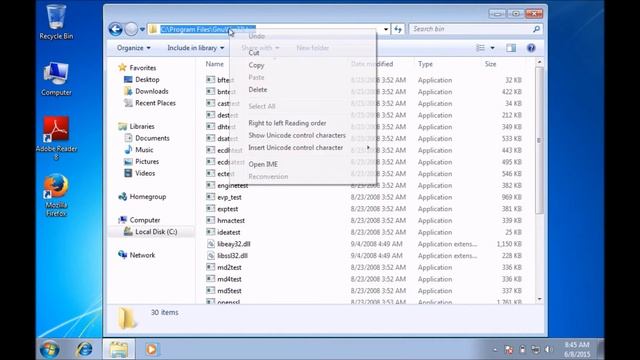
Task: Open Windows Media Player from taskbar
Action: [151, 349]
